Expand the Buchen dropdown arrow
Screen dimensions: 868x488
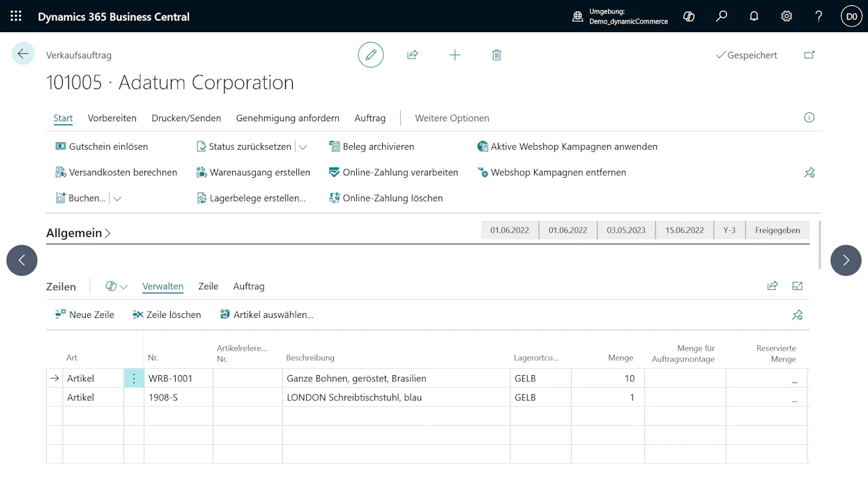click(117, 199)
